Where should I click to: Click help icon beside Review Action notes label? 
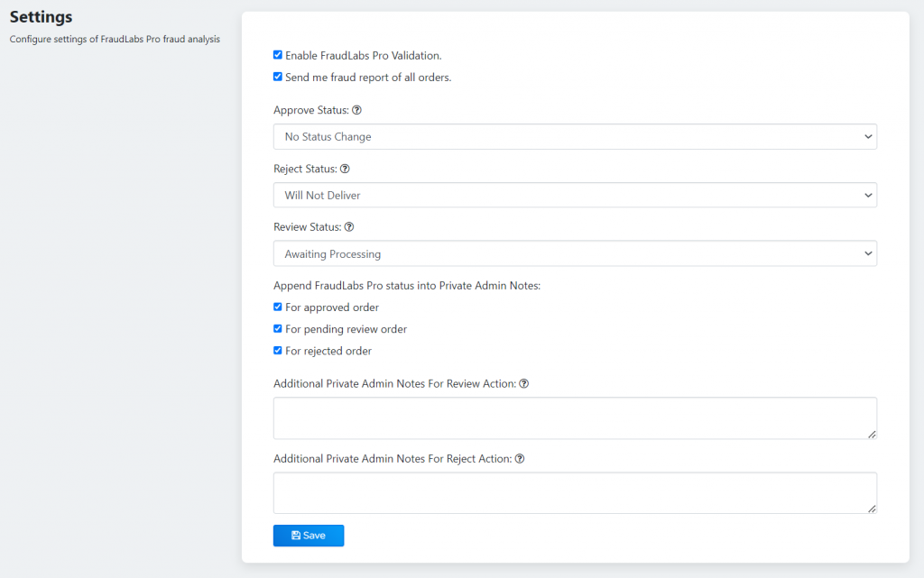524,383
